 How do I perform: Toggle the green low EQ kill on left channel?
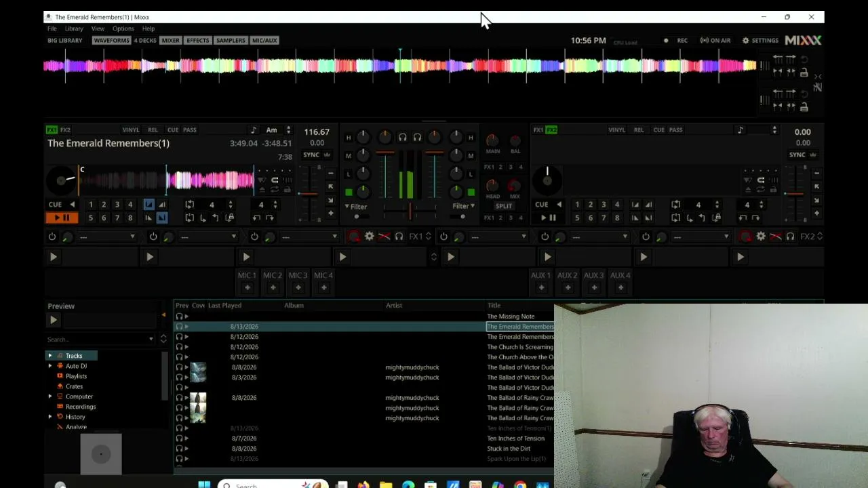[x=349, y=193]
